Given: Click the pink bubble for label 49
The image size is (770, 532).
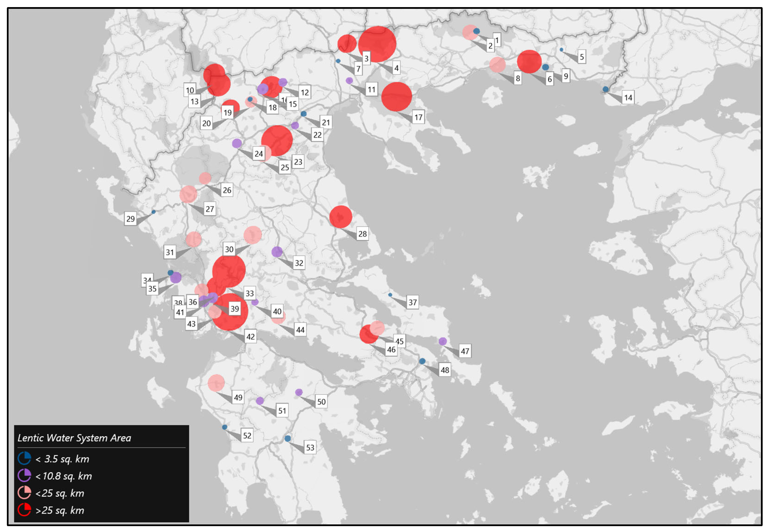Looking at the screenshot, I should point(216,383).
